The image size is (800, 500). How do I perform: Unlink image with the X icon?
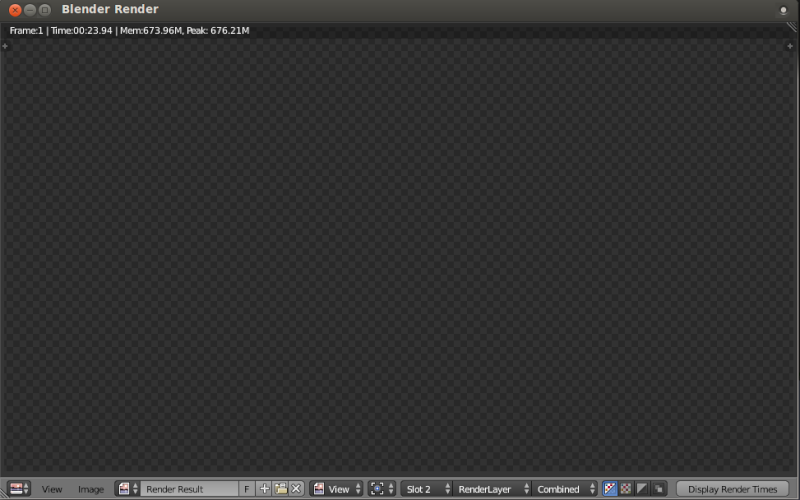click(x=296, y=489)
